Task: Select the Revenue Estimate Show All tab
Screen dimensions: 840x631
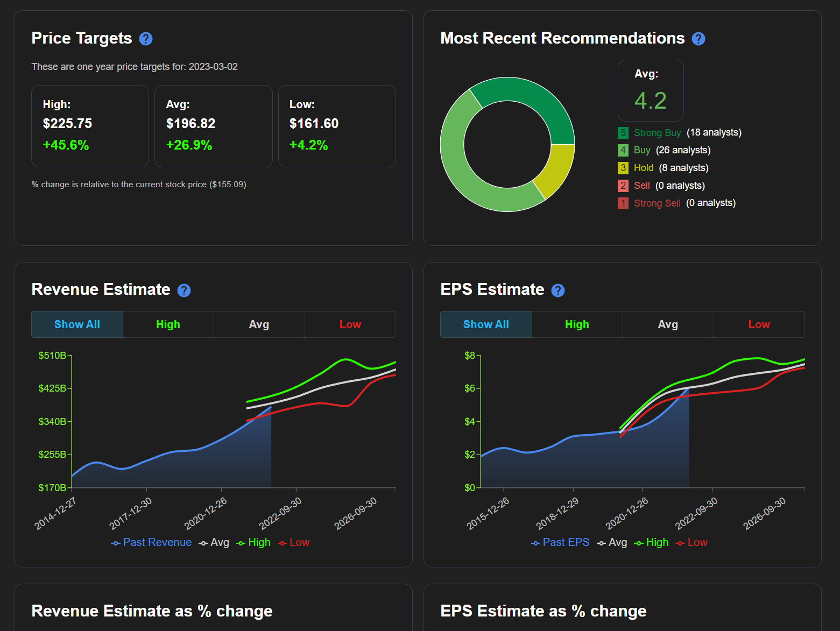Action: tap(77, 324)
